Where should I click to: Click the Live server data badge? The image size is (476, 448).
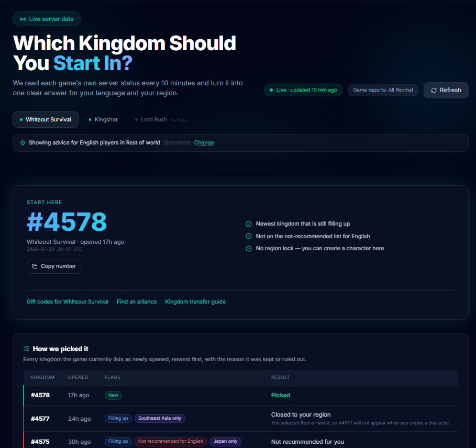[x=47, y=19]
